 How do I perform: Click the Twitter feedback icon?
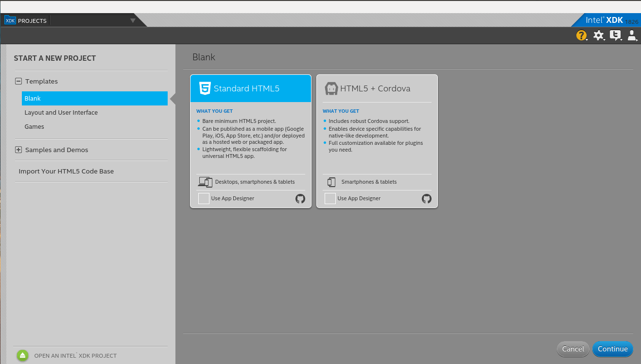pos(616,35)
